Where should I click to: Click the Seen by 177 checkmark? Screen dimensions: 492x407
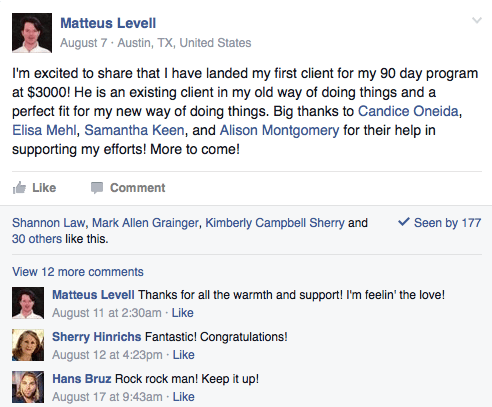pos(404,222)
